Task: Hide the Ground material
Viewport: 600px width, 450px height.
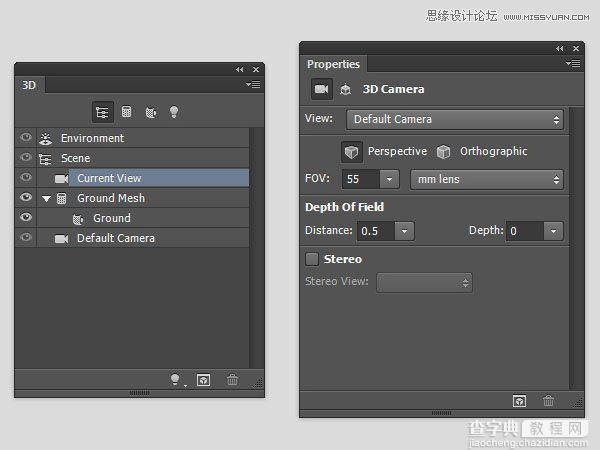Action: click(26, 217)
